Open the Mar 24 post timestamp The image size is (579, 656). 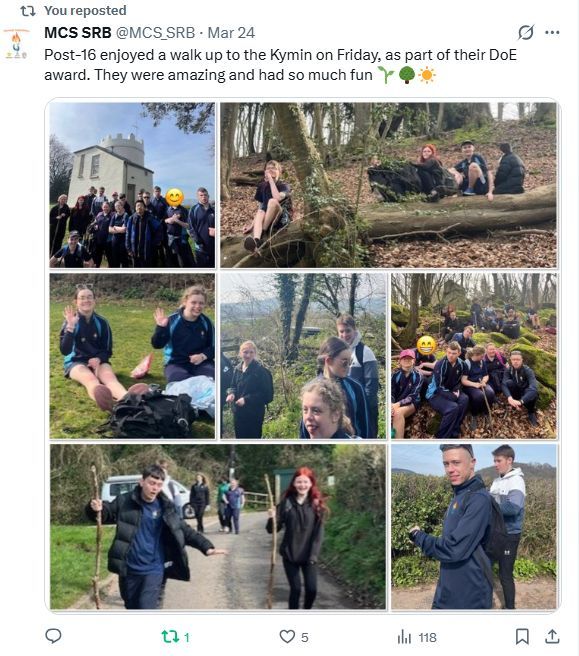pos(231,33)
